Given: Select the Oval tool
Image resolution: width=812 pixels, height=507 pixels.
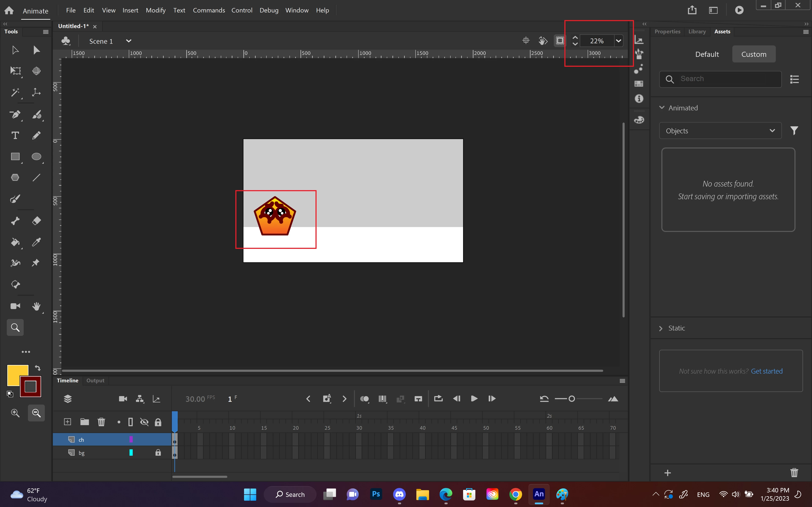Looking at the screenshot, I should pyautogui.click(x=36, y=157).
